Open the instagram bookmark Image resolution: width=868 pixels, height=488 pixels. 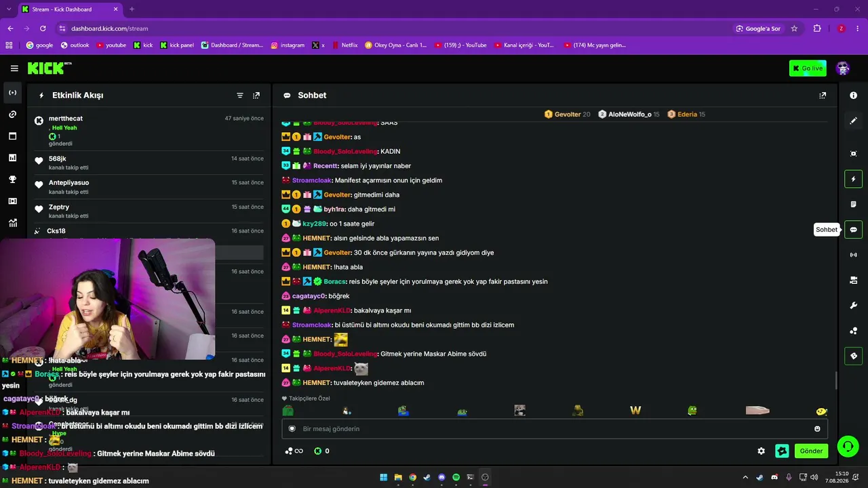click(288, 45)
